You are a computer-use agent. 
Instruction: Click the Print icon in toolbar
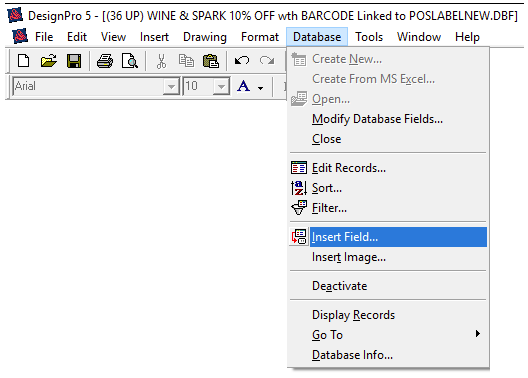pos(105,61)
